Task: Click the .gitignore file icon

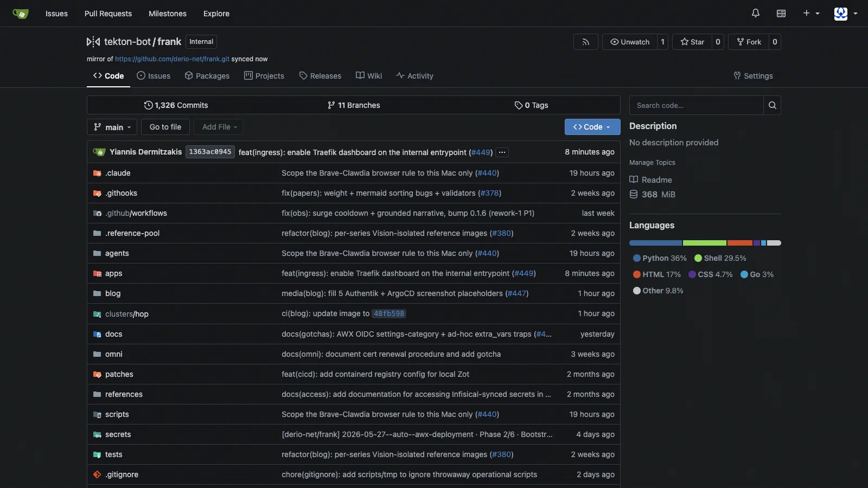Action: click(x=97, y=474)
